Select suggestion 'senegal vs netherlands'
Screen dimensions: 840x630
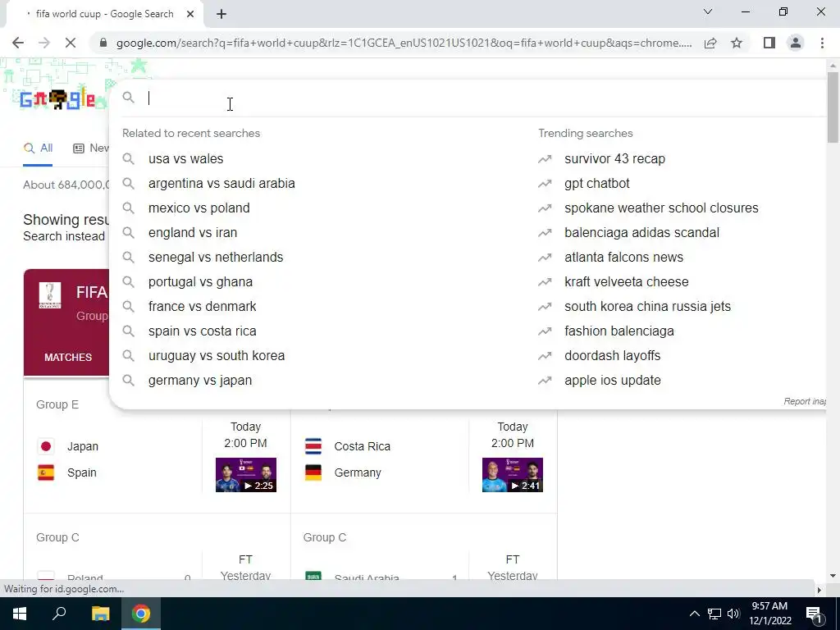pos(216,257)
